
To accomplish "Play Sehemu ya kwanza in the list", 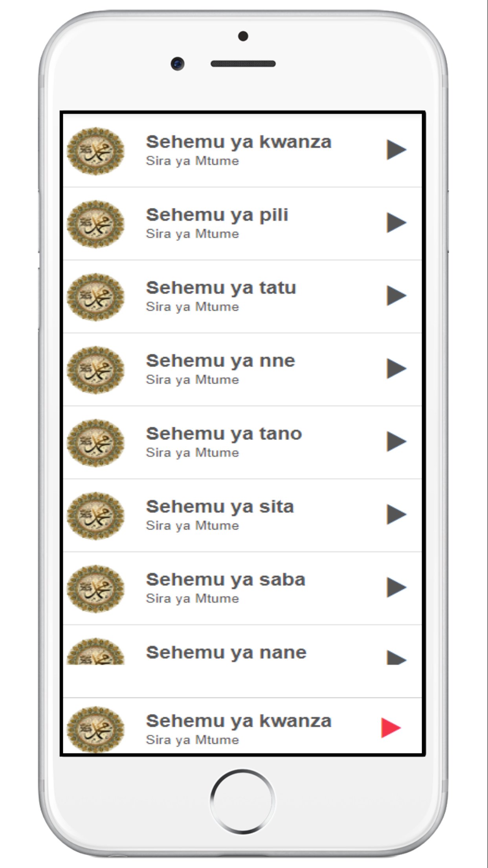I will 396,149.
